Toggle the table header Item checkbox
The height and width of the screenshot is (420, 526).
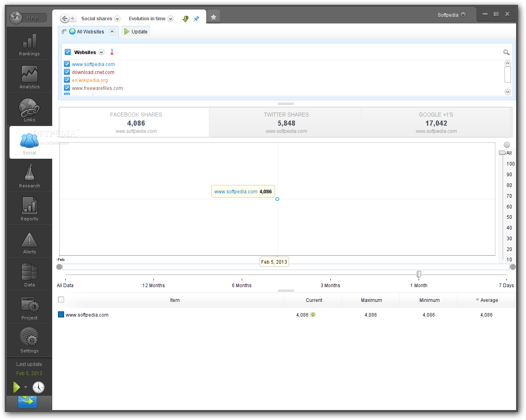click(61, 300)
